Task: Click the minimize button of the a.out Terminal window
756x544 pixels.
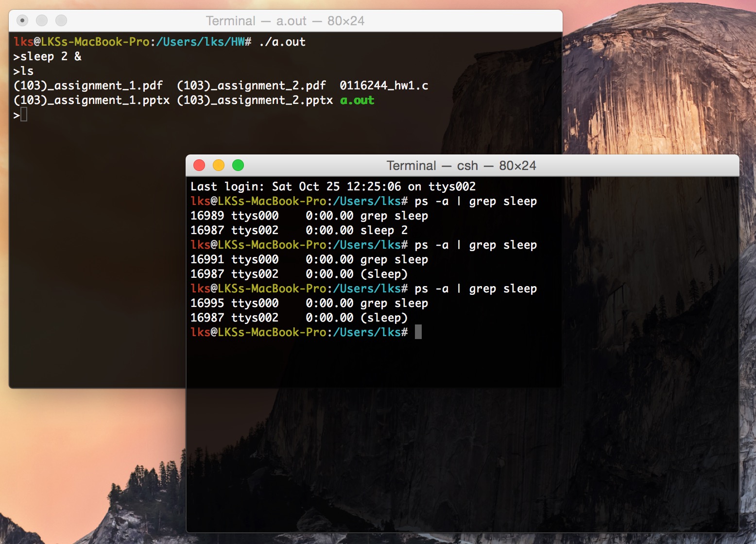Action: point(42,20)
